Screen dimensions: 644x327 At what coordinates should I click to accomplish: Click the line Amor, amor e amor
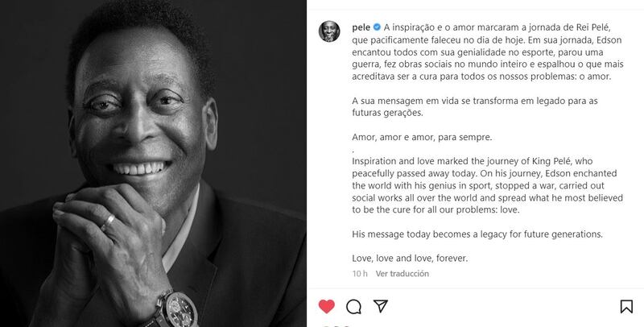[422, 137]
